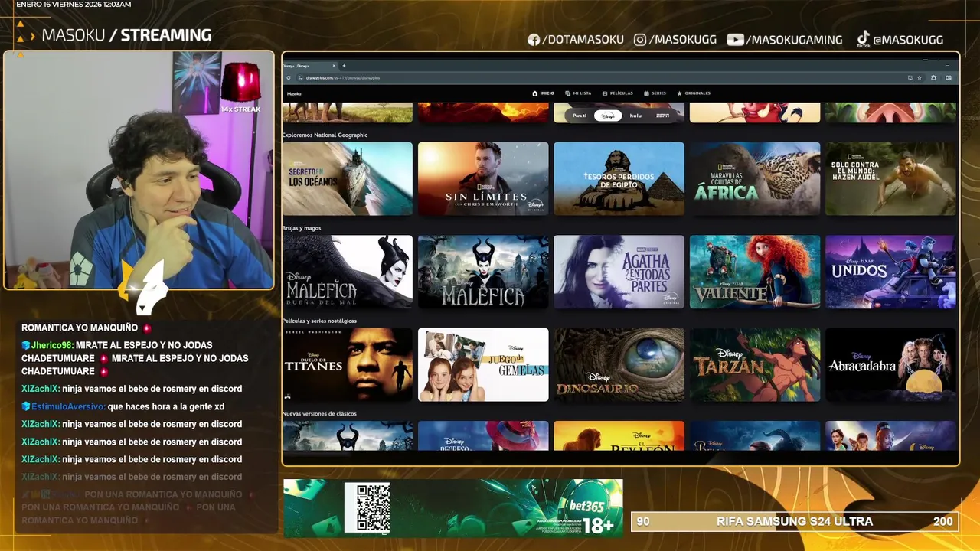This screenshot has width=980, height=551.
Task: Open the Unidos Pixar thumbnail
Action: coord(890,272)
